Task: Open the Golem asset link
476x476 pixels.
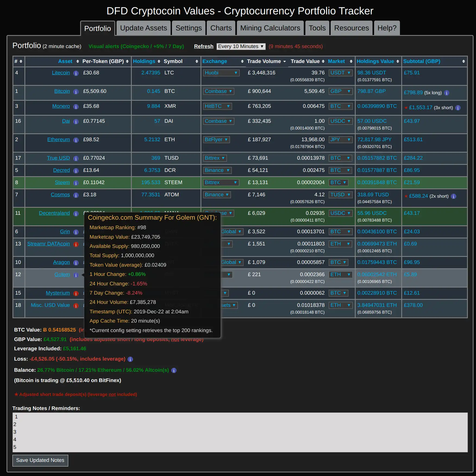Action: [x=62, y=275]
